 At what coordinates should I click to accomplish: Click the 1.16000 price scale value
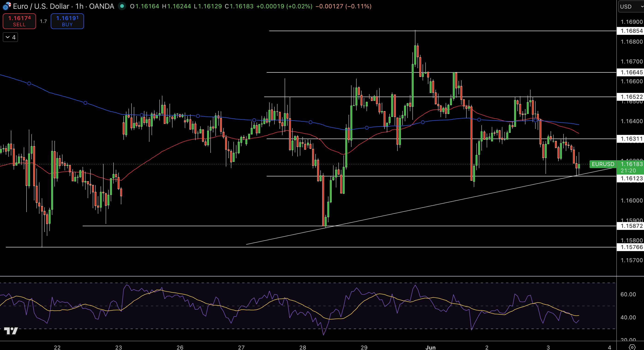pyautogui.click(x=632, y=201)
